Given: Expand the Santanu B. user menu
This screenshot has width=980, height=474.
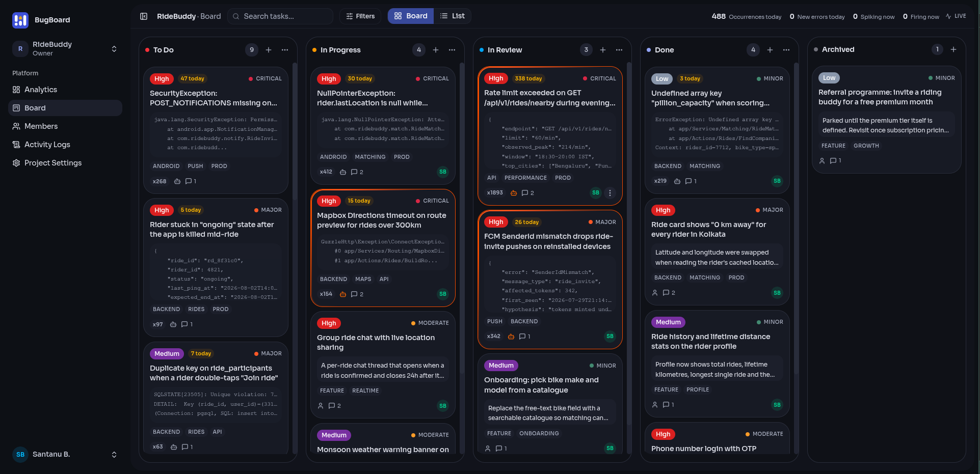Looking at the screenshot, I should [x=65, y=455].
